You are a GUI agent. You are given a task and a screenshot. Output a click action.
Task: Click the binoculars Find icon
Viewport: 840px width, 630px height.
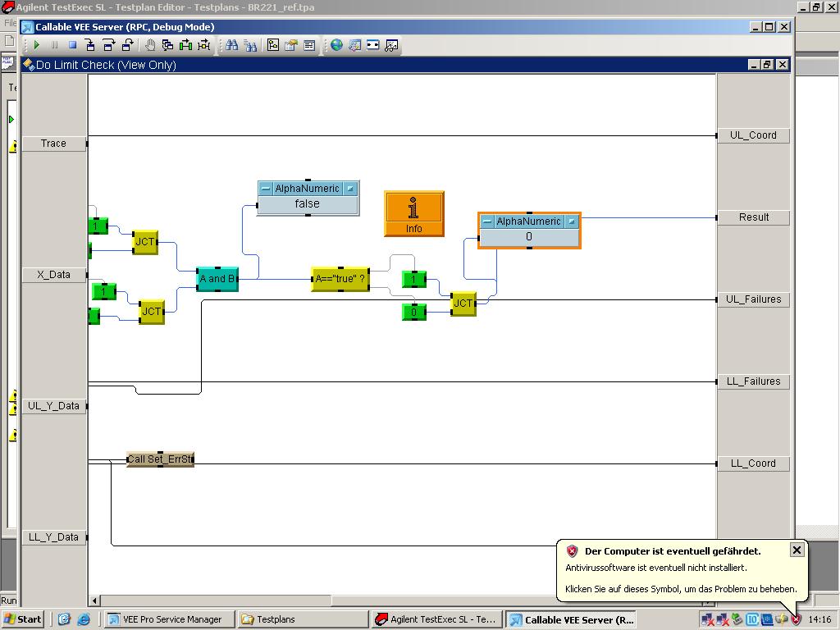click(232, 45)
